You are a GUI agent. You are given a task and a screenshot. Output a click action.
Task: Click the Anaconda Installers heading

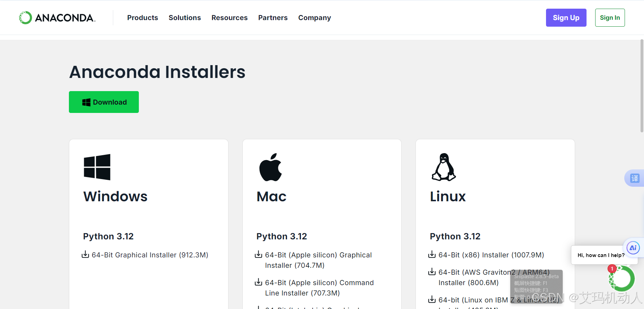157,72
